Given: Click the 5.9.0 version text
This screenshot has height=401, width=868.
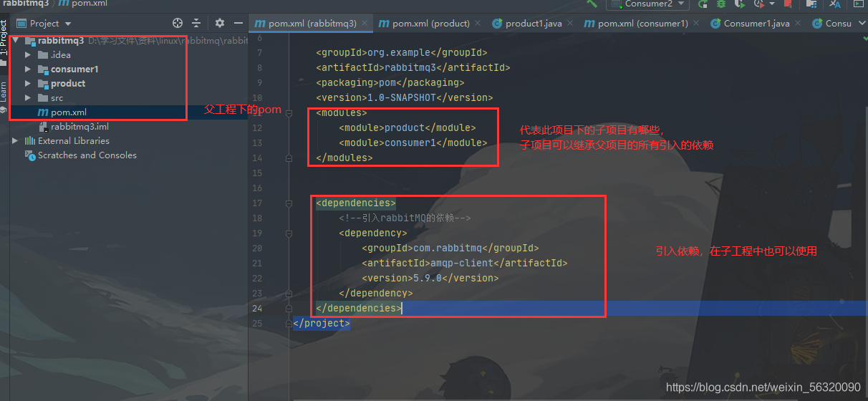Looking at the screenshot, I should [x=428, y=278].
